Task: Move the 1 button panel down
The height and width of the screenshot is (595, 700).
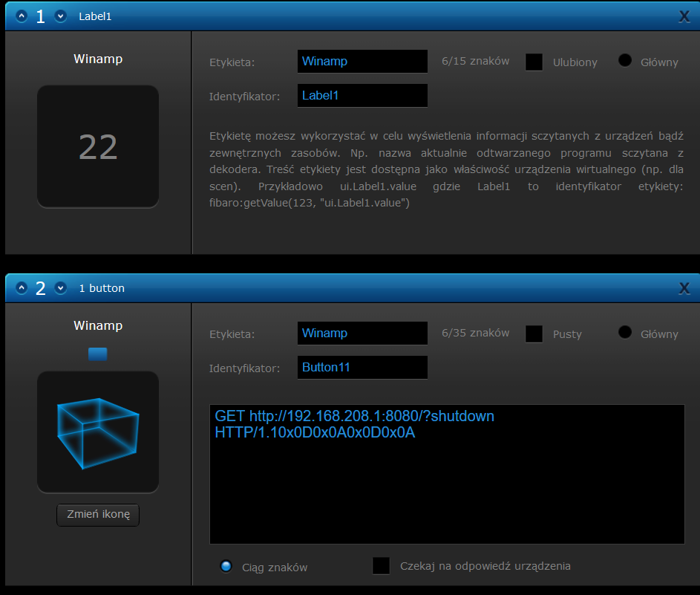Action: tap(60, 287)
